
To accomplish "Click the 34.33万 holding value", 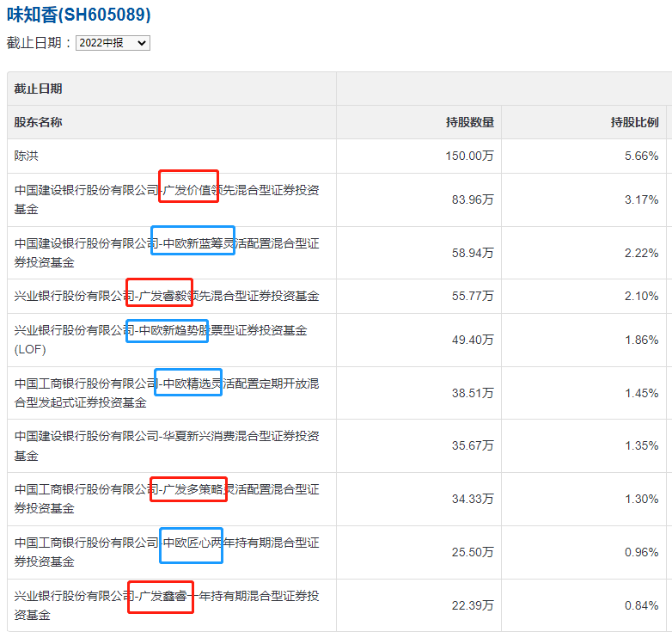I will tap(473, 499).
